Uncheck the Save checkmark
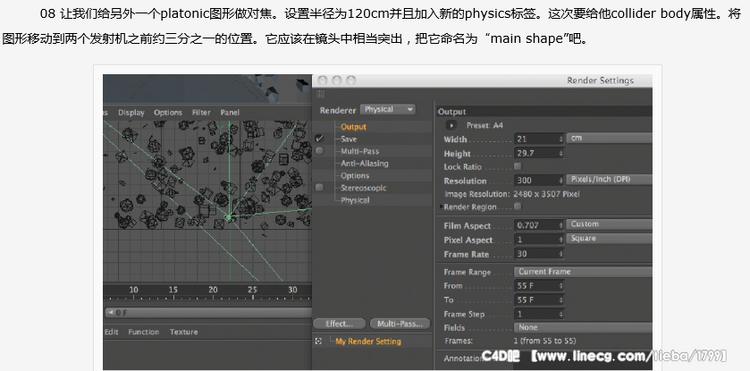 tap(319, 139)
